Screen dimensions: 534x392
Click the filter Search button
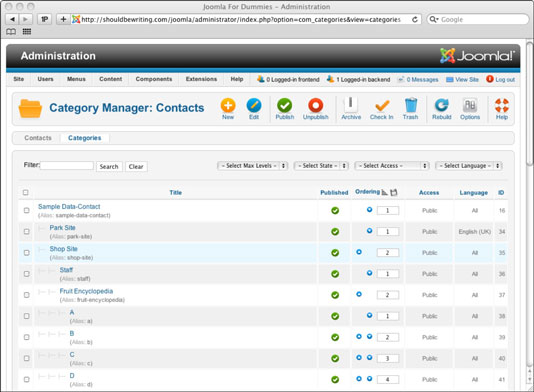click(x=109, y=167)
